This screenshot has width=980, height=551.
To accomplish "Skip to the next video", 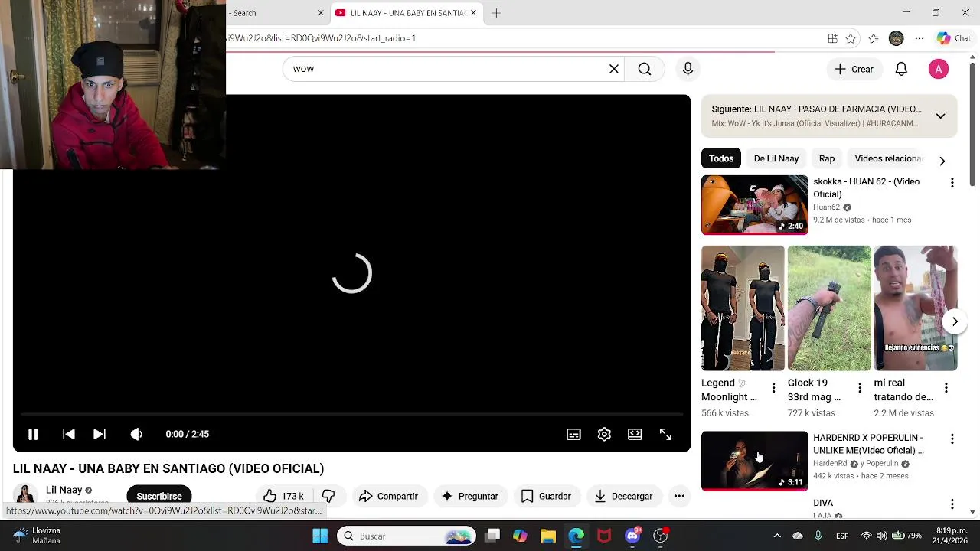I will pyautogui.click(x=100, y=434).
